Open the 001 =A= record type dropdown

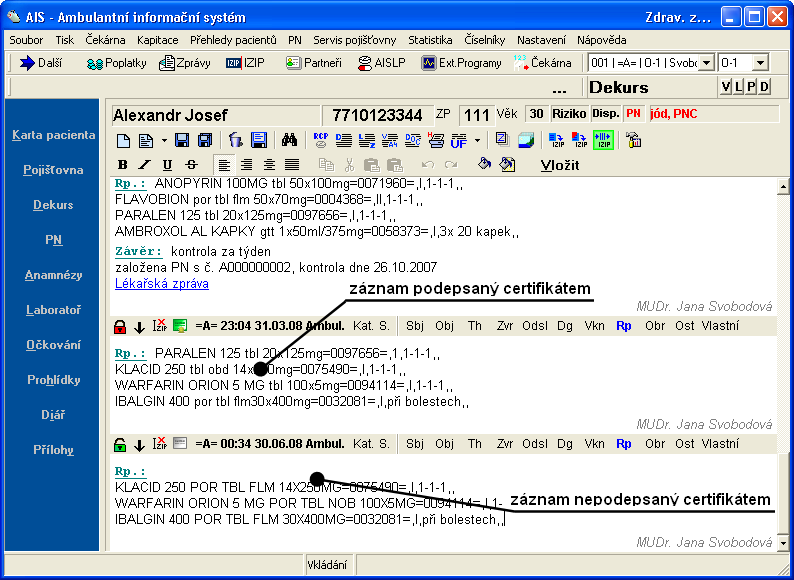707,63
